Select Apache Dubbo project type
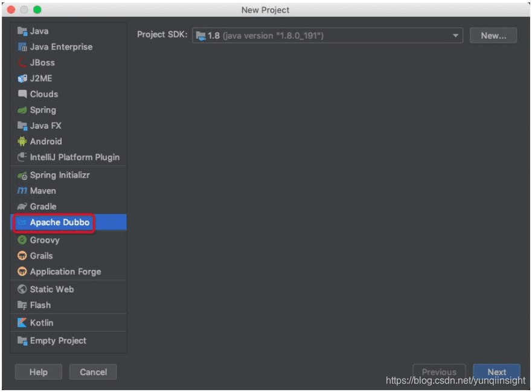 tap(68, 222)
